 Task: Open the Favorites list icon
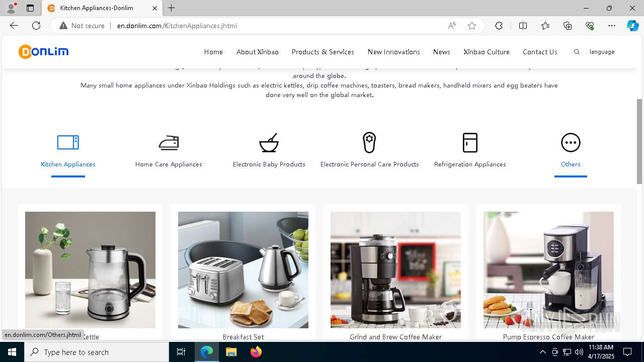point(545,26)
